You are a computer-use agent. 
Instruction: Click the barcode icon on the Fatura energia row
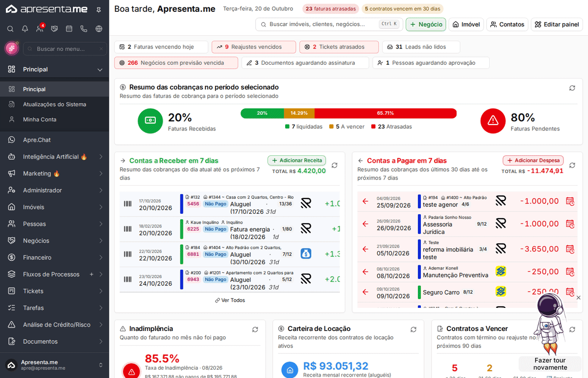pos(128,228)
